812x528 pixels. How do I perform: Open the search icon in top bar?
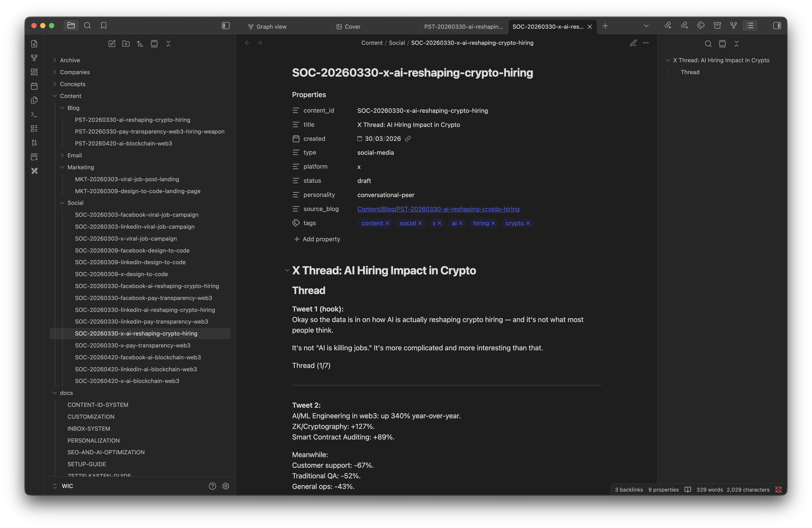(x=87, y=26)
